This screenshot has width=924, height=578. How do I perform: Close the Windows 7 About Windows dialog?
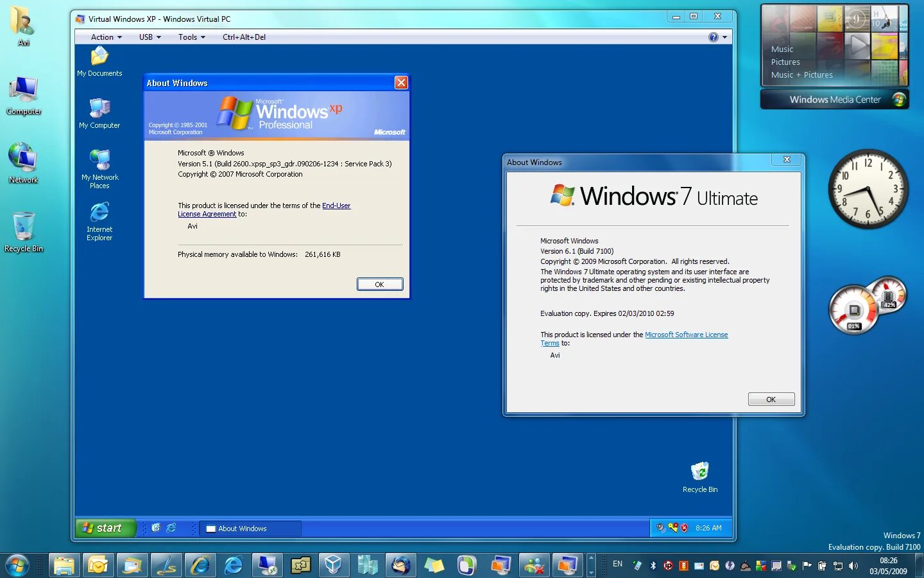tap(787, 159)
